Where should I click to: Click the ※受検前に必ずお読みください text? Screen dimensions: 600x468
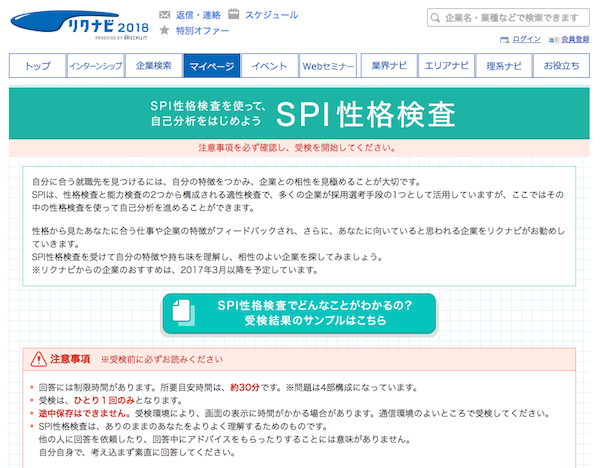tap(162, 359)
